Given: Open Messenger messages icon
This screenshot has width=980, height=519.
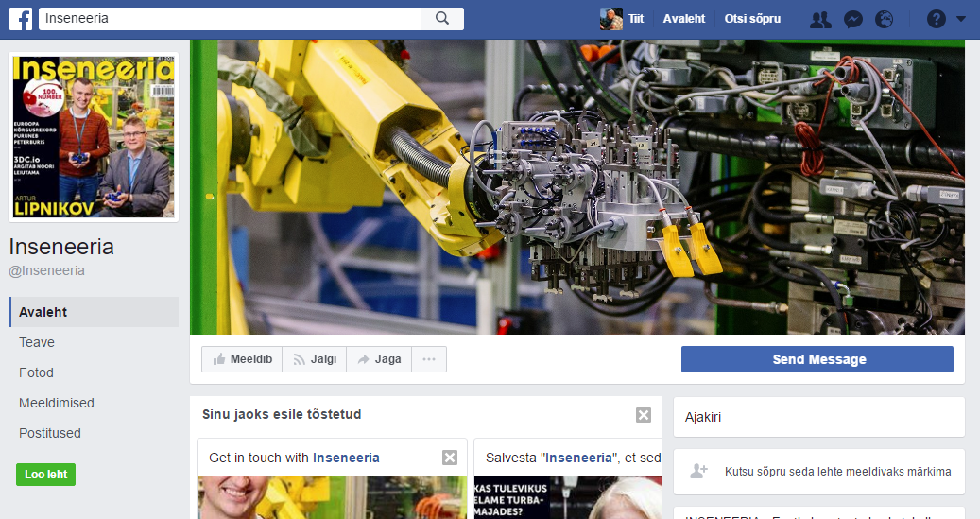Looking at the screenshot, I should point(853,20).
